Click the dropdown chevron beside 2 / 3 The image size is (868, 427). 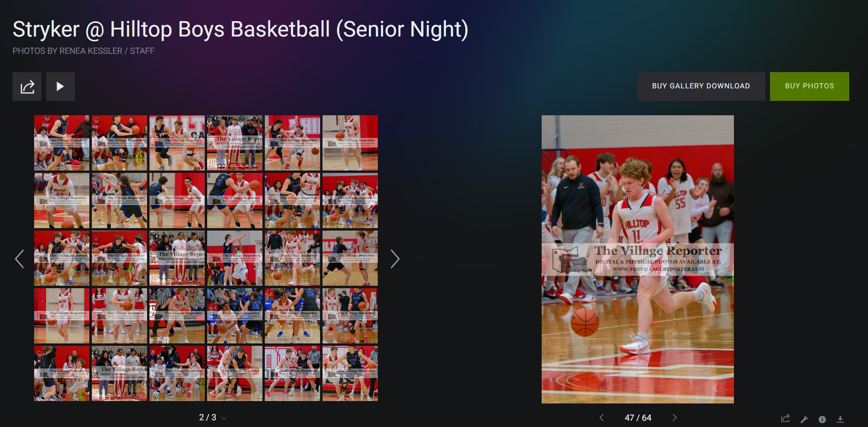224,418
